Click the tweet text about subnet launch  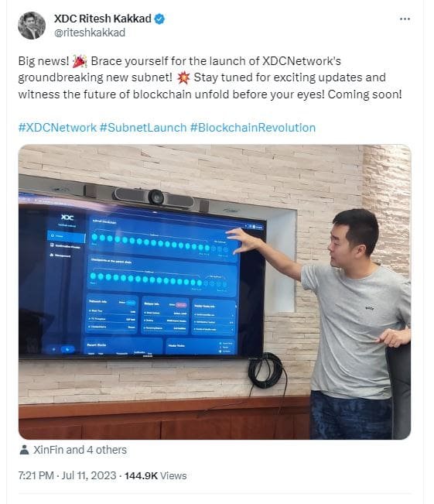point(210,77)
